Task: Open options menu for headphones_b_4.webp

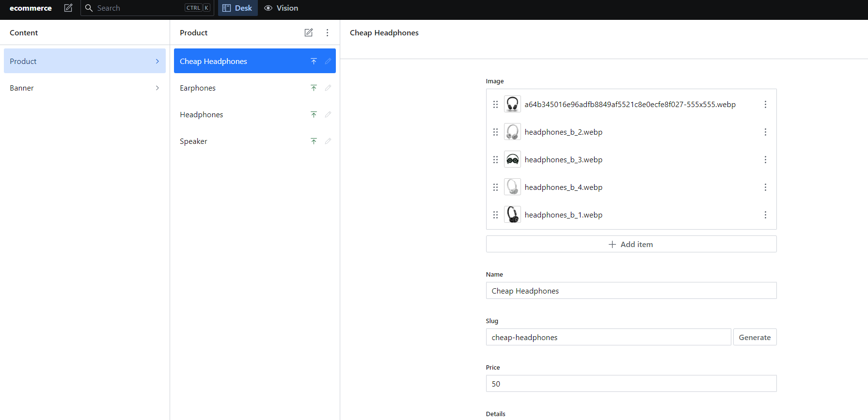Action: coord(765,187)
